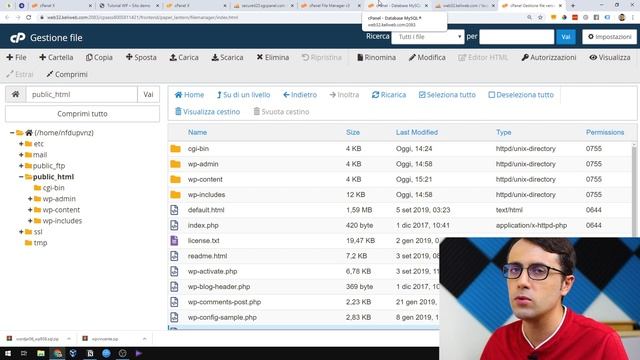
Task: Click the home icon beside the path field
Action: 16,94
